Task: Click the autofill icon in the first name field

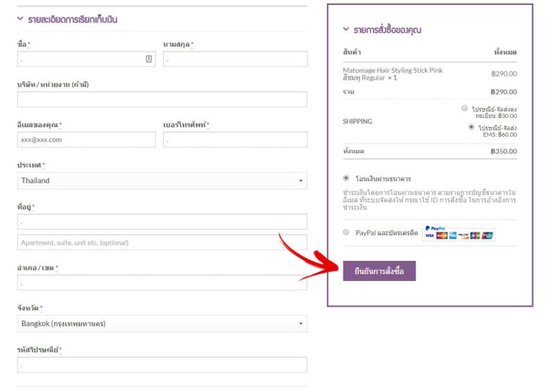Action: coord(148,59)
